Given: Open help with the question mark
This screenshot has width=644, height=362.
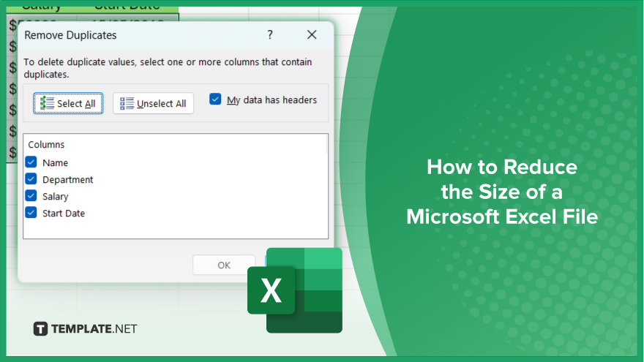Looking at the screenshot, I should [270, 35].
